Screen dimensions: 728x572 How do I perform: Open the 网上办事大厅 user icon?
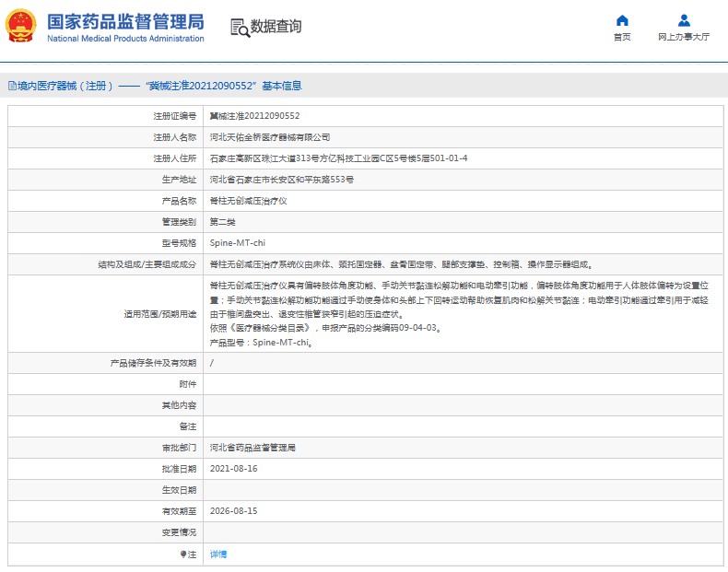(x=684, y=20)
